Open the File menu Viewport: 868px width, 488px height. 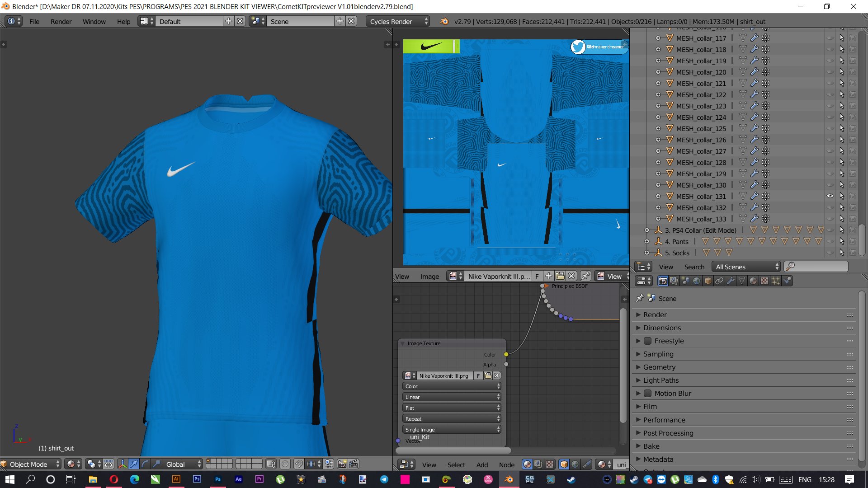tap(34, 21)
